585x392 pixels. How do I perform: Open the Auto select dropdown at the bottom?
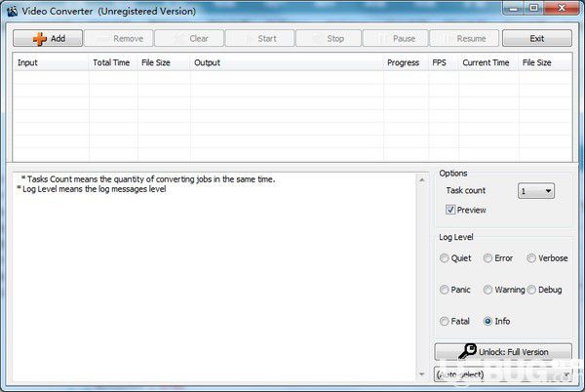tap(503, 374)
